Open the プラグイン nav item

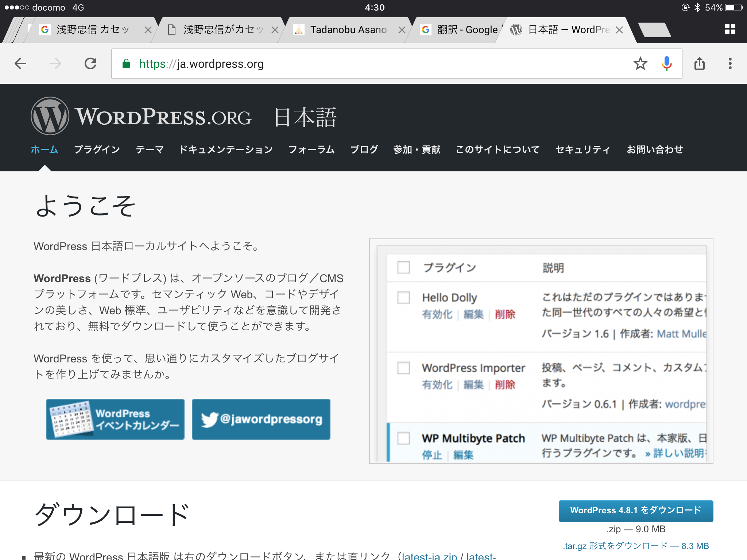pos(97,149)
